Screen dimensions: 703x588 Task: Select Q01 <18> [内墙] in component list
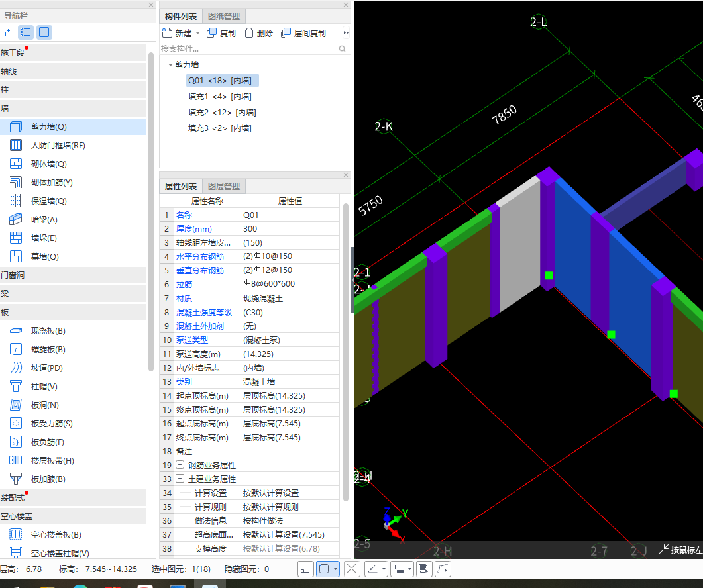(222, 81)
